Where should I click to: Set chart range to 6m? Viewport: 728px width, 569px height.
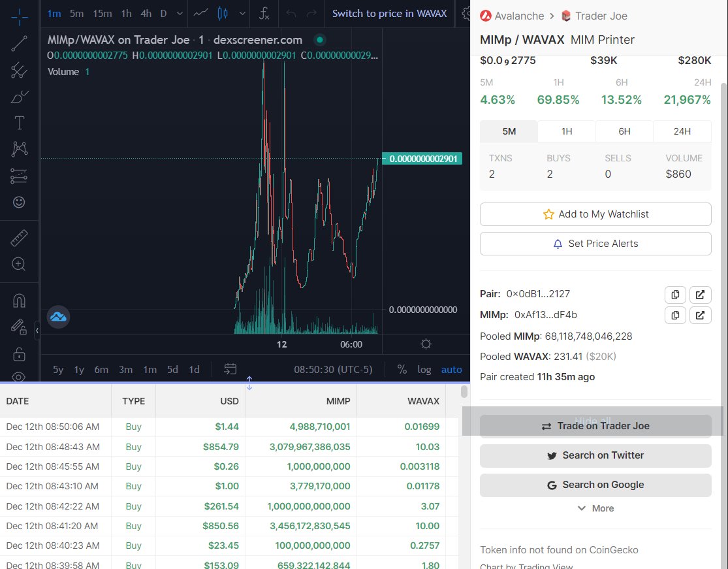coord(101,370)
